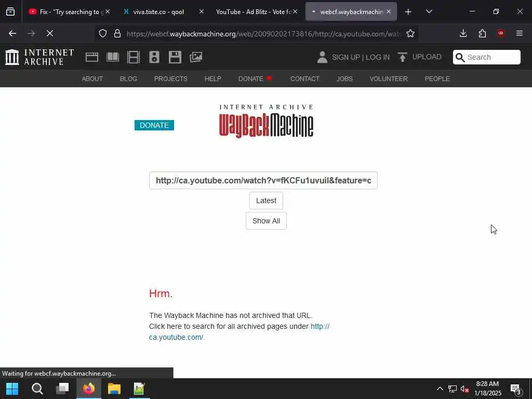Go back to the previous page
Image resolution: width=532 pixels, height=399 pixels.
pos(12,33)
